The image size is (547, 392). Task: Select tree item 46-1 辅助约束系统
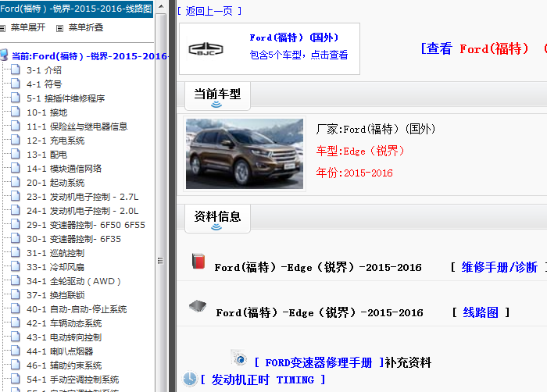pos(64,365)
